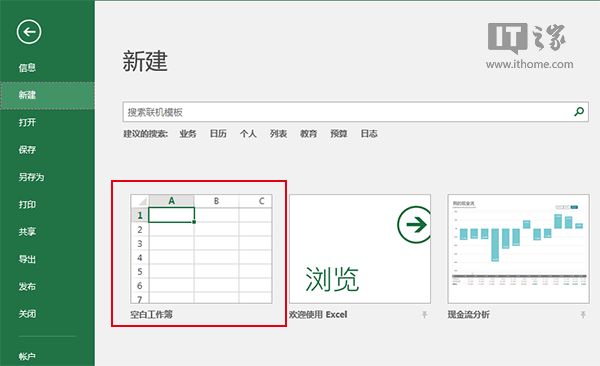This screenshot has height=366, width=600.
Task: Choose 另存为 in the sidebar
Action: click(x=31, y=177)
